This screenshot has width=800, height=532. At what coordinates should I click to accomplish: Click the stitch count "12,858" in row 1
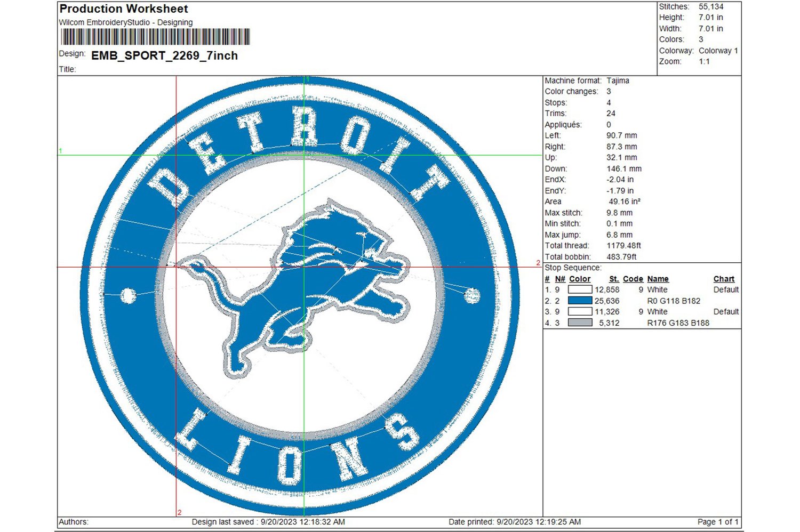[x=607, y=289]
